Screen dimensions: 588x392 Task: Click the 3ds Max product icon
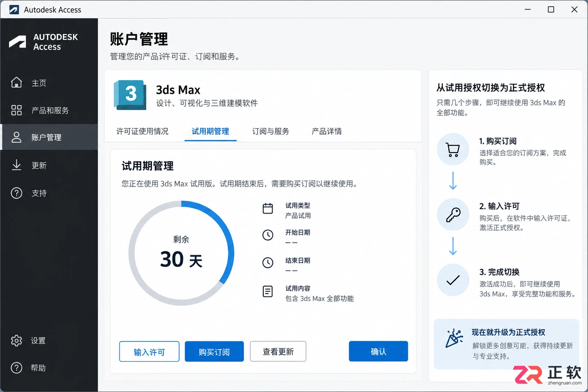coord(130,95)
